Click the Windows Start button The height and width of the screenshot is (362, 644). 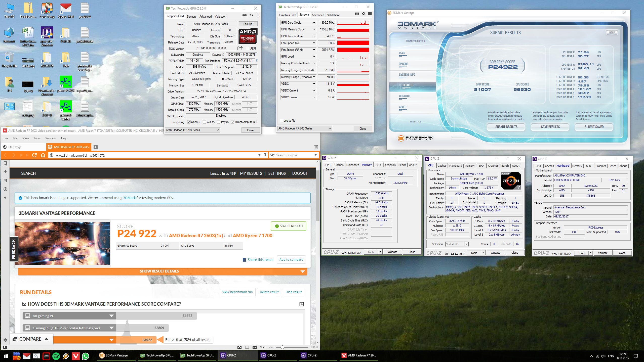(6, 356)
